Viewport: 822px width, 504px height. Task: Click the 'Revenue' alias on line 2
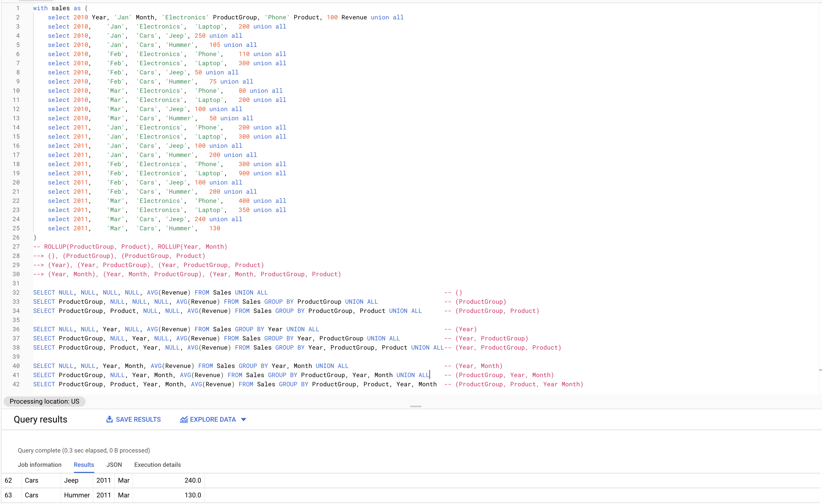[354, 17]
